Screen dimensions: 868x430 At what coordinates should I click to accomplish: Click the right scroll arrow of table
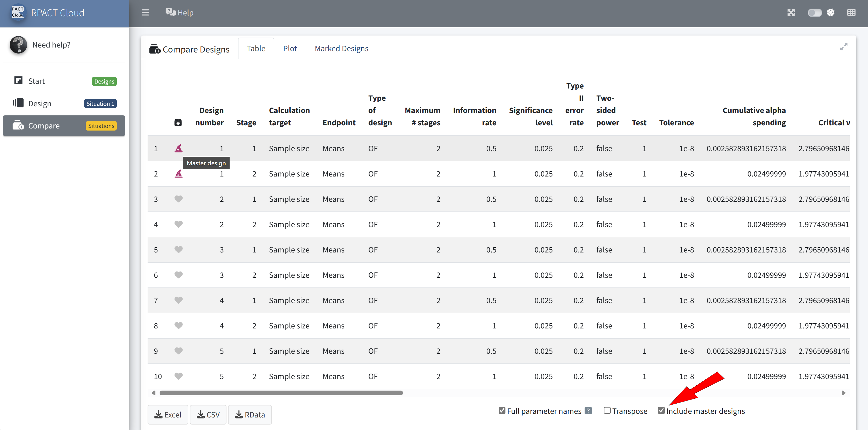pos(843,393)
